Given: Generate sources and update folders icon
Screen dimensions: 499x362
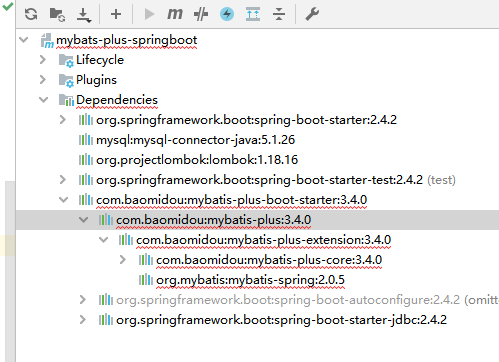Looking at the screenshot, I should click(57, 14).
